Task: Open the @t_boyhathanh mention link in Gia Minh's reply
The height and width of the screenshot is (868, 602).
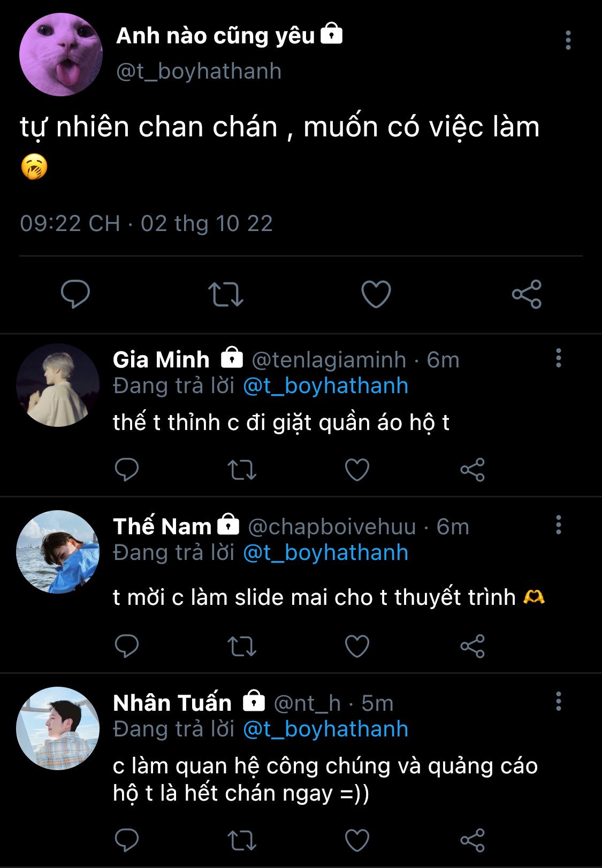Action: click(325, 386)
